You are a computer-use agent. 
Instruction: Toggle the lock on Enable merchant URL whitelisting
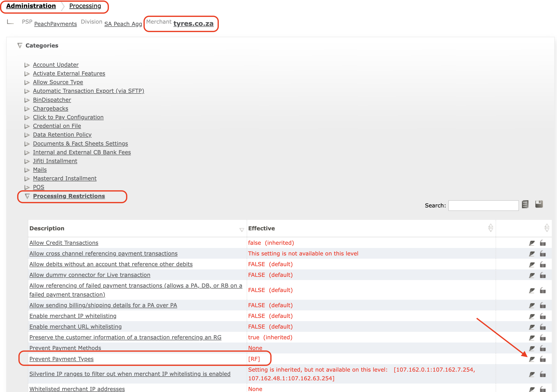543,327
